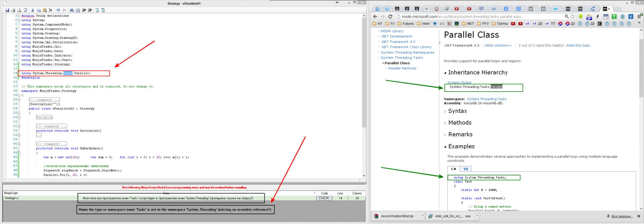Collapse the namespace block at line 19

pyautogui.click(x=19, y=95)
